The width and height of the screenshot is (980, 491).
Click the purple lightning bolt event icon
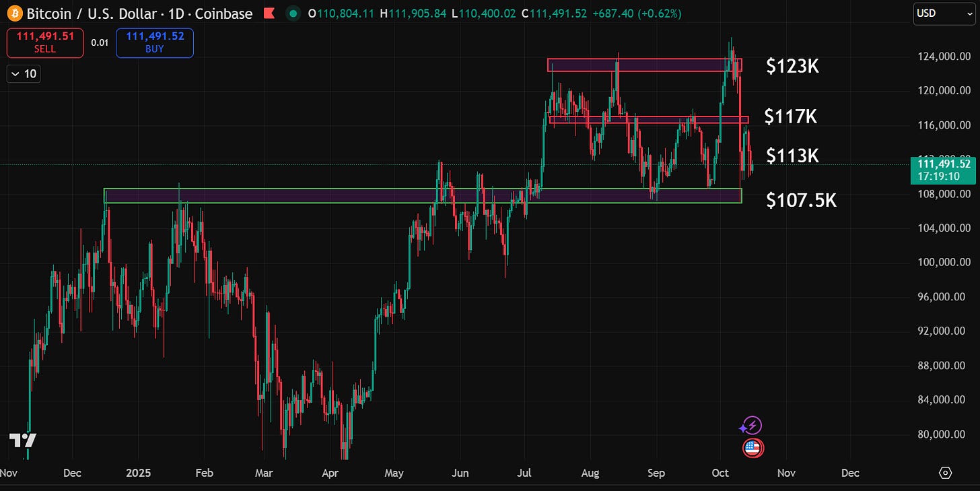click(x=752, y=426)
